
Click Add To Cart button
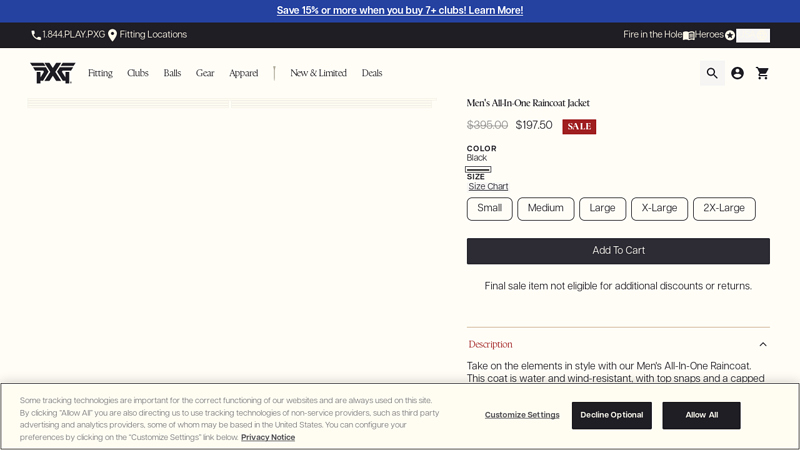618,251
